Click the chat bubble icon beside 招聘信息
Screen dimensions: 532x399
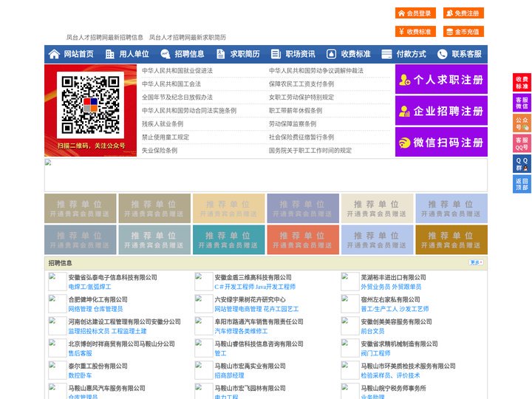(x=165, y=54)
